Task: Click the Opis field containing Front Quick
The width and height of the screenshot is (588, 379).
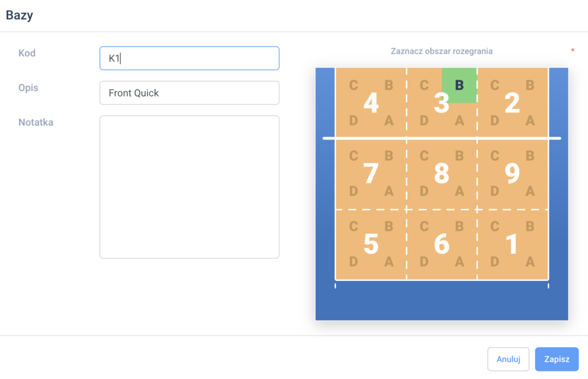Action: pyautogui.click(x=189, y=93)
